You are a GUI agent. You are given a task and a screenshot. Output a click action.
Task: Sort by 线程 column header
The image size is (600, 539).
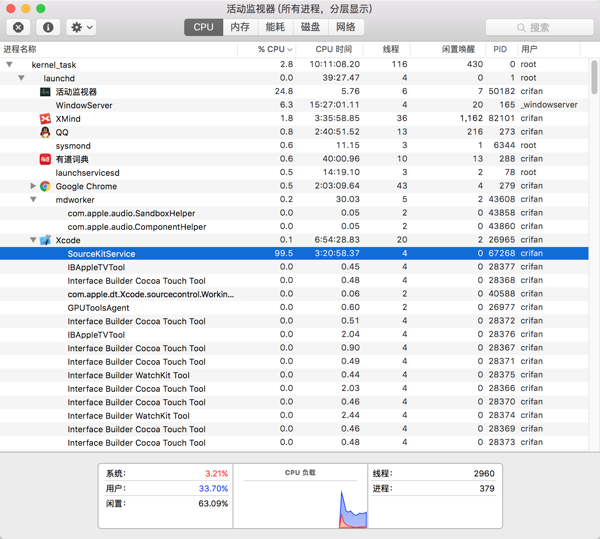click(386, 49)
